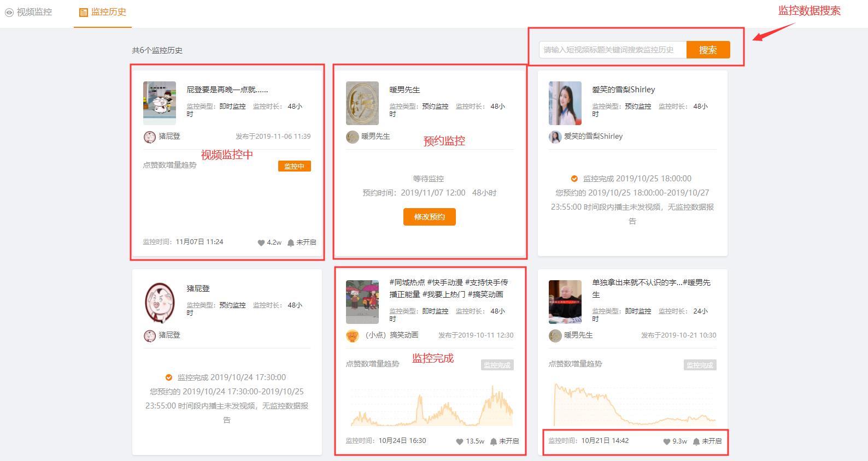Click 暖男先生 small avatar in reservation card

coord(353,137)
